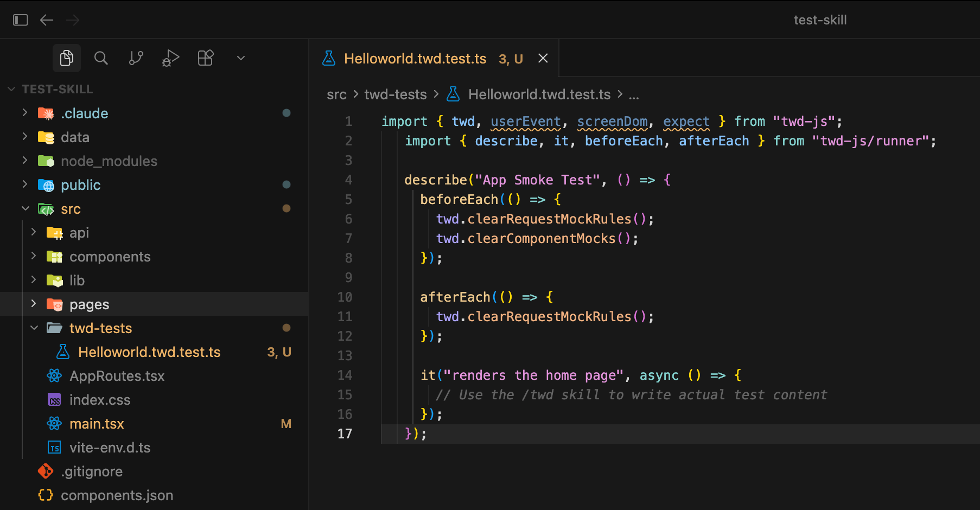Screen dimensions: 980x510
Task: Open main.tsx from the explorer
Action: point(97,423)
